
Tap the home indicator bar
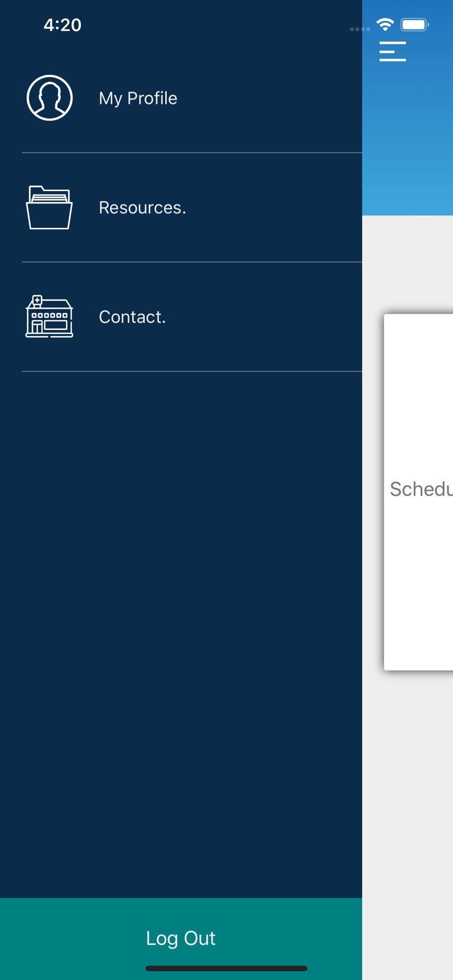coord(226,968)
